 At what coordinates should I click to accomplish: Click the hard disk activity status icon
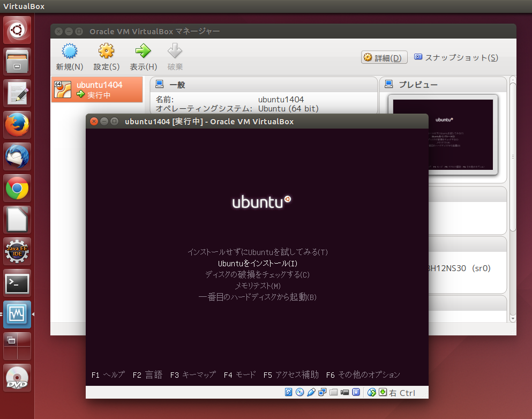[288, 392]
